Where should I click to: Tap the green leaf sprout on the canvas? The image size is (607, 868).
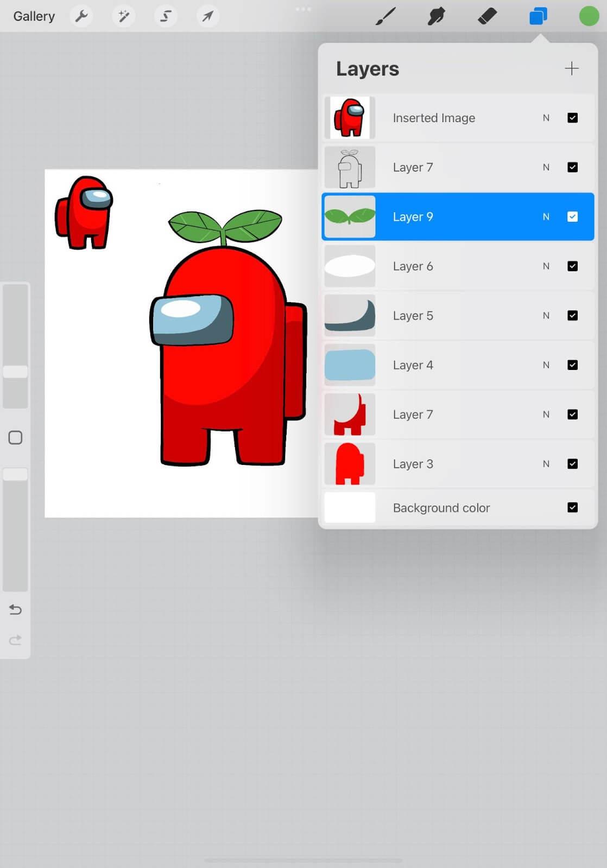tap(225, 227)
